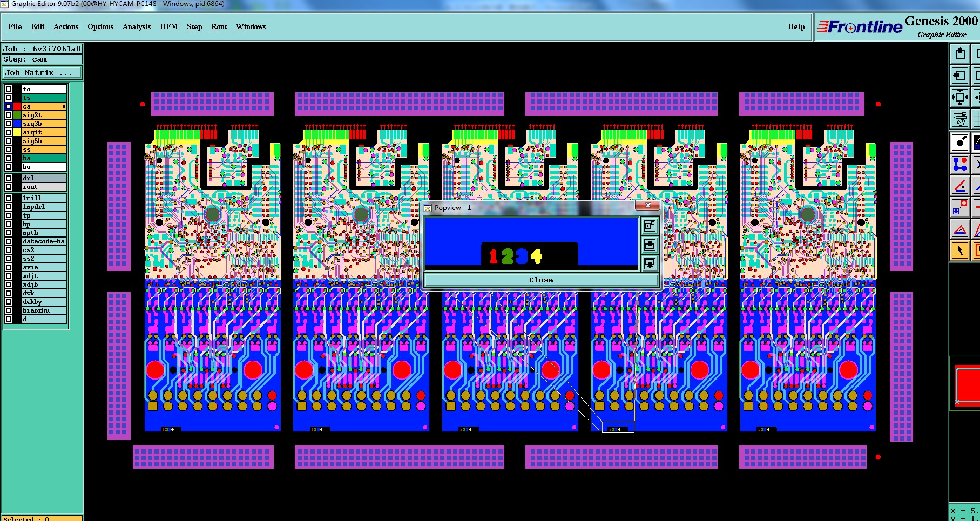The height and width of the screenshot is (521, 980).
Task: Open the tools and palette options icon
Action: click(960, 119)
